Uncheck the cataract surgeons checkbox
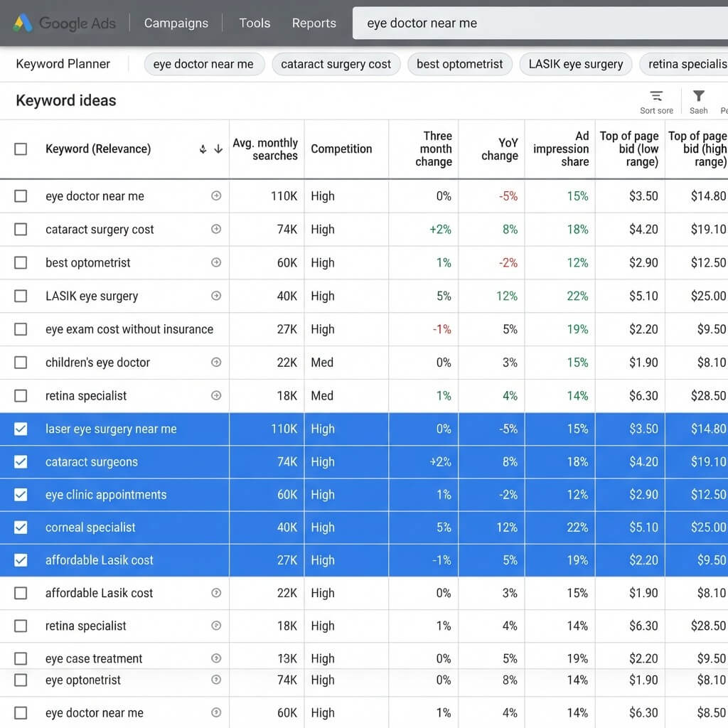 click(21, 462)
